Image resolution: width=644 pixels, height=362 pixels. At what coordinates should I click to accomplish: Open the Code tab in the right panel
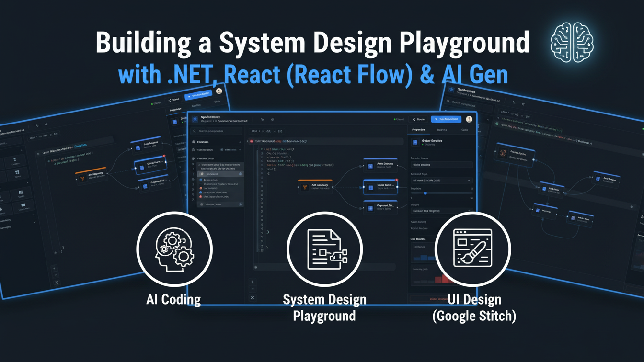tap(464, 129)
